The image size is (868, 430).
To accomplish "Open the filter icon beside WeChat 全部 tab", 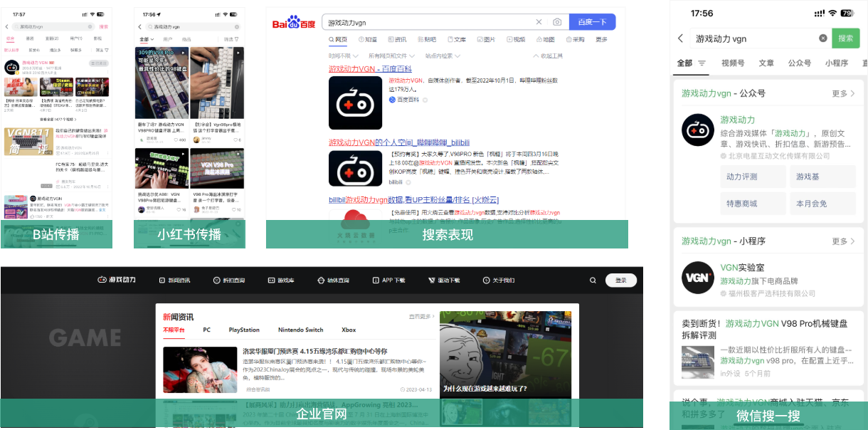I will coord(702,63).
